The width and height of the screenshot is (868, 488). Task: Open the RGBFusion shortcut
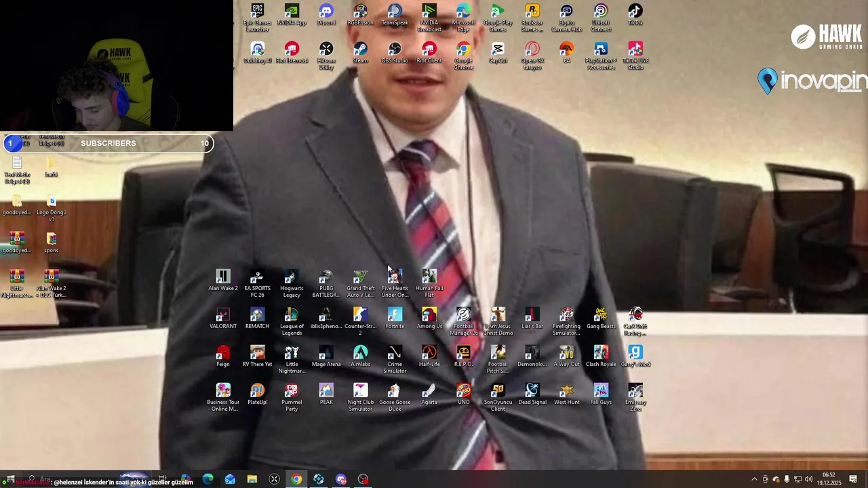tap(360, 15)
